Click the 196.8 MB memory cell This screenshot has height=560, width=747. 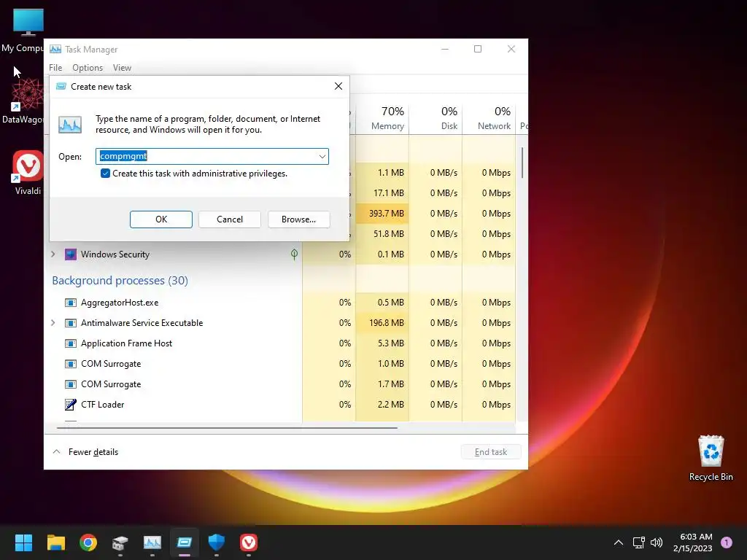[382, 323]
